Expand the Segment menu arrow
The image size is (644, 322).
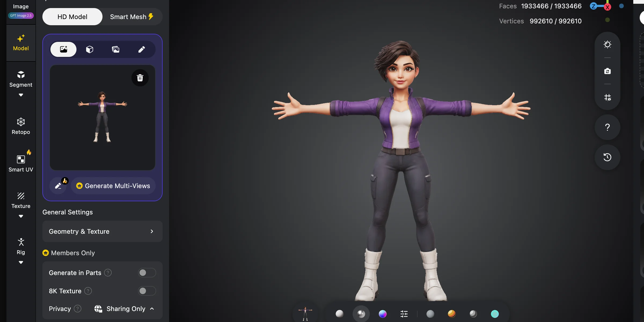coord(21,95)
